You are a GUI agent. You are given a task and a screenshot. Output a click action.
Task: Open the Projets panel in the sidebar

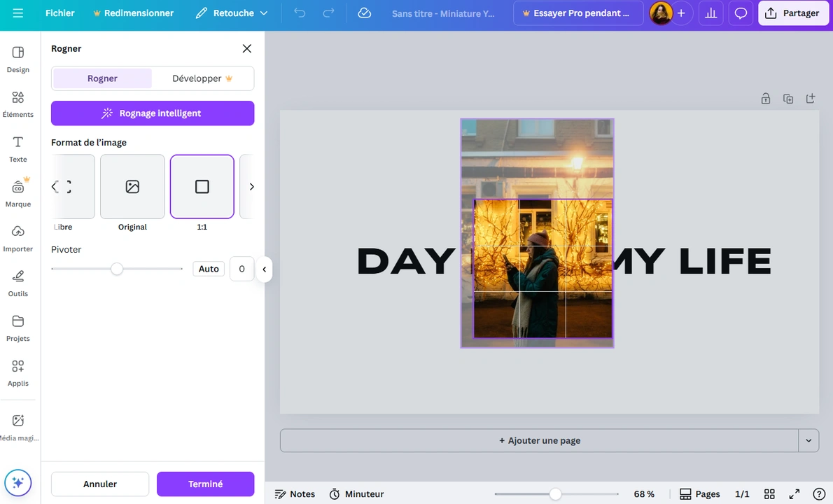tap(17, 328)
